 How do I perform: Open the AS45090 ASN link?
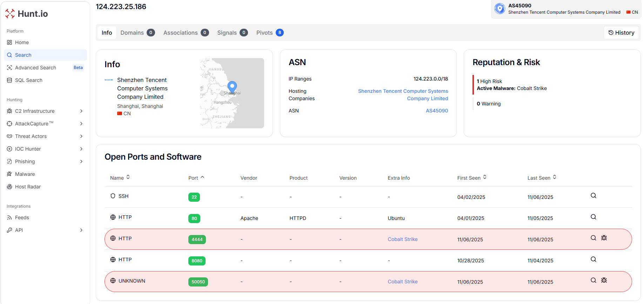437,111
